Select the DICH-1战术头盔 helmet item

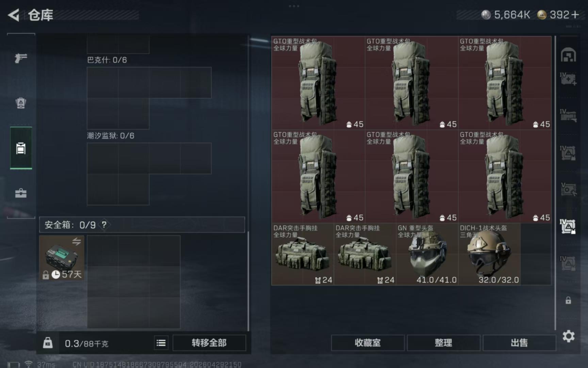point(489,254)
